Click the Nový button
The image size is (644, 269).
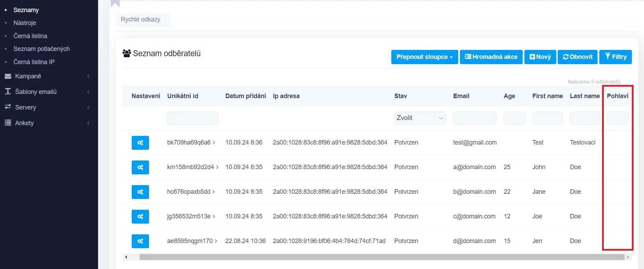coord(540,57)
